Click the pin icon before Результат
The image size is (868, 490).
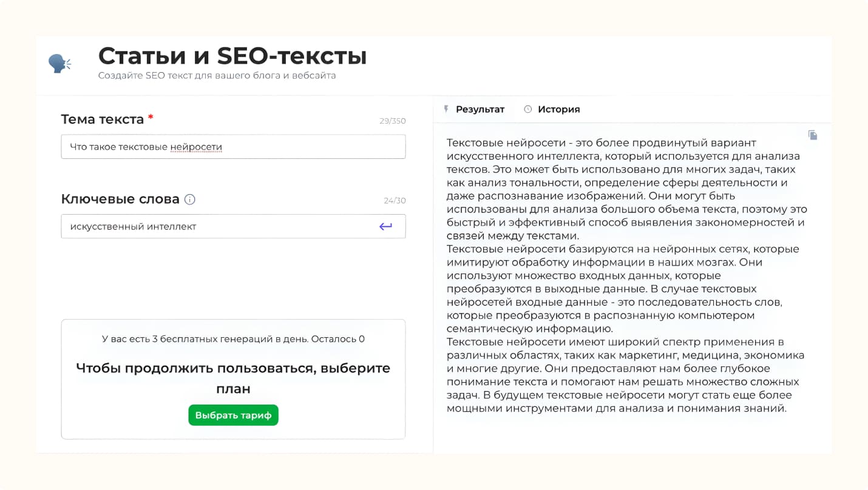(x=446, y=109)
